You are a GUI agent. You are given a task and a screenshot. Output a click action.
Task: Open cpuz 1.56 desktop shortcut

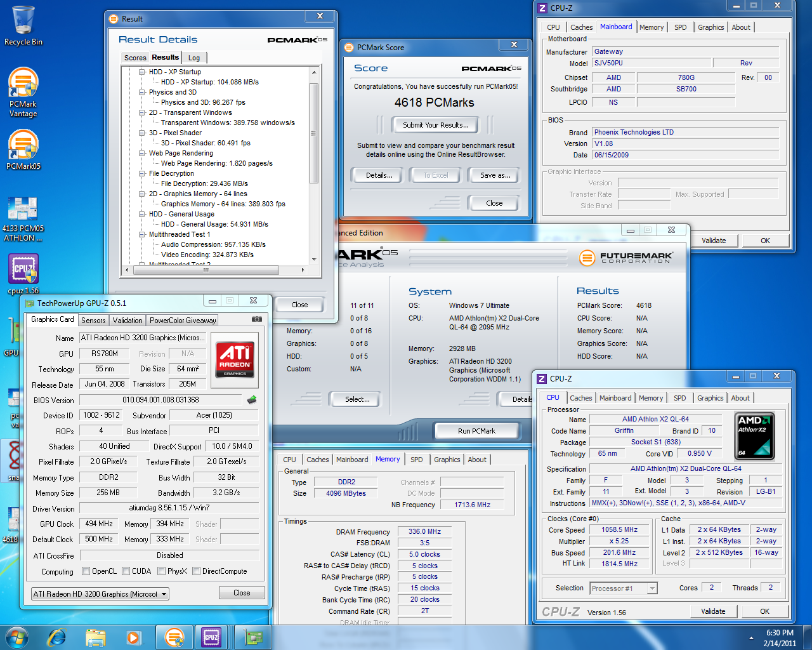click(23, 274)
